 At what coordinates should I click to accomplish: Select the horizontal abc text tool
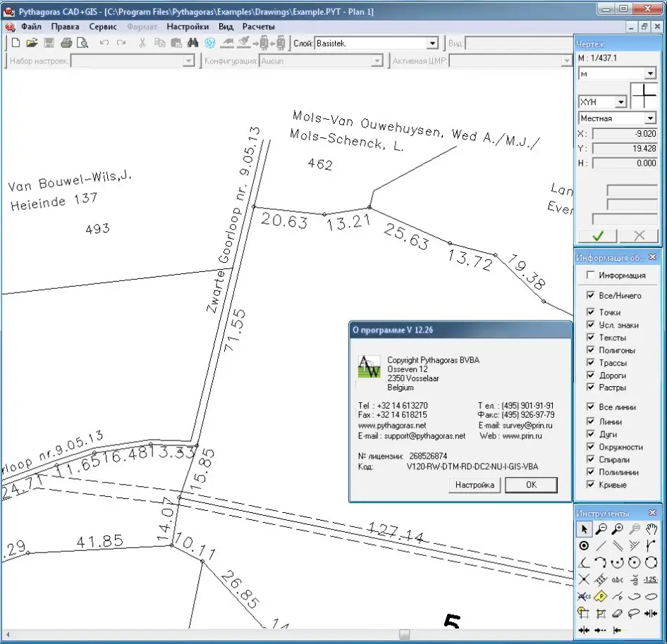(x=617, y=579)
